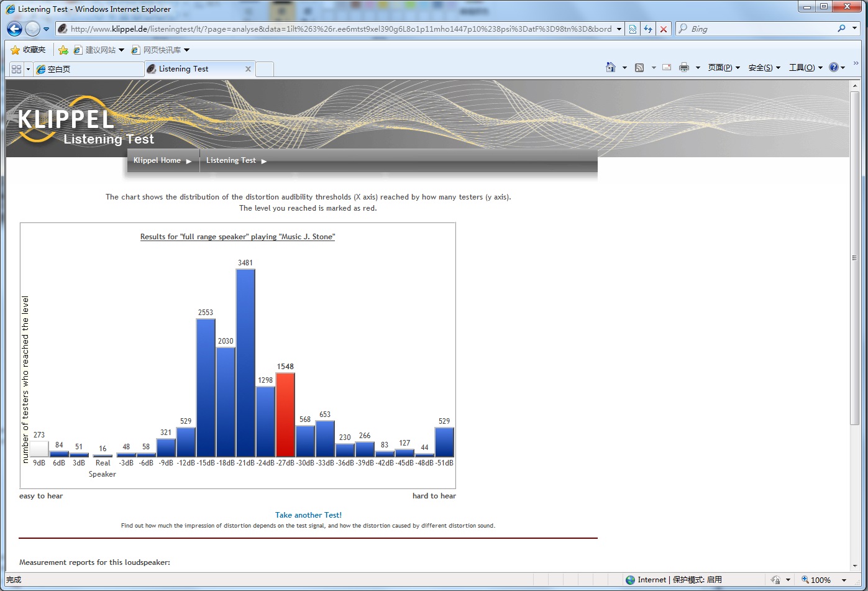Open the Klippel Home navigation button

(x=163, y=160)
